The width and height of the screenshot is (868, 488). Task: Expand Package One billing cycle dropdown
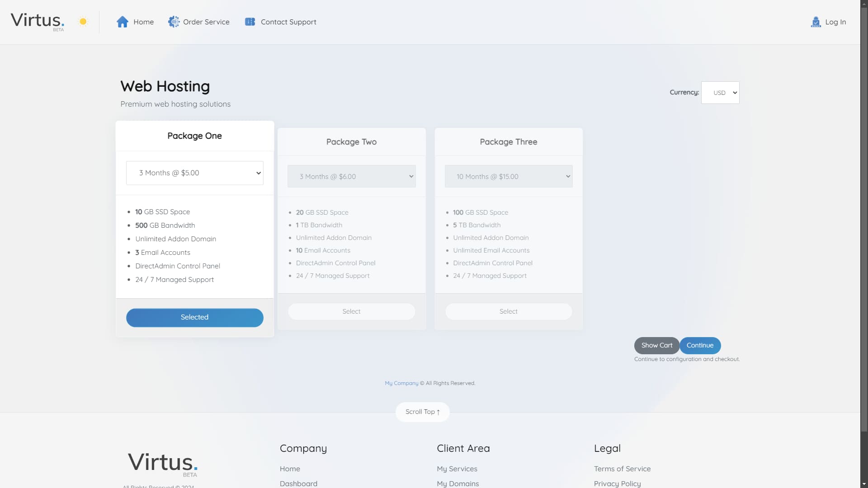click(195, 173)
